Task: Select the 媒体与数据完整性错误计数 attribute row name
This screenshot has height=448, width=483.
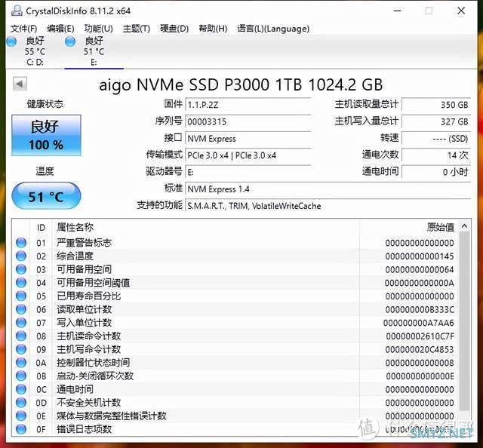Action: [x=111, y=416]
